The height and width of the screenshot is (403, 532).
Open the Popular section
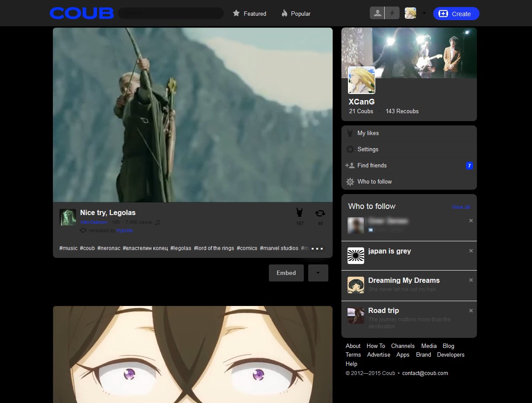(301, 14)
